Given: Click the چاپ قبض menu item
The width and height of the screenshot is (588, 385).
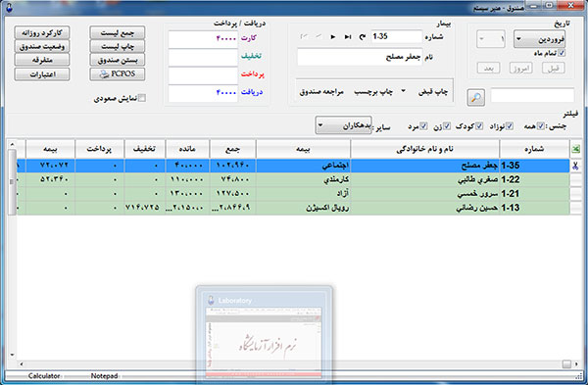Looking at the screenshot, I should [433, 92].
